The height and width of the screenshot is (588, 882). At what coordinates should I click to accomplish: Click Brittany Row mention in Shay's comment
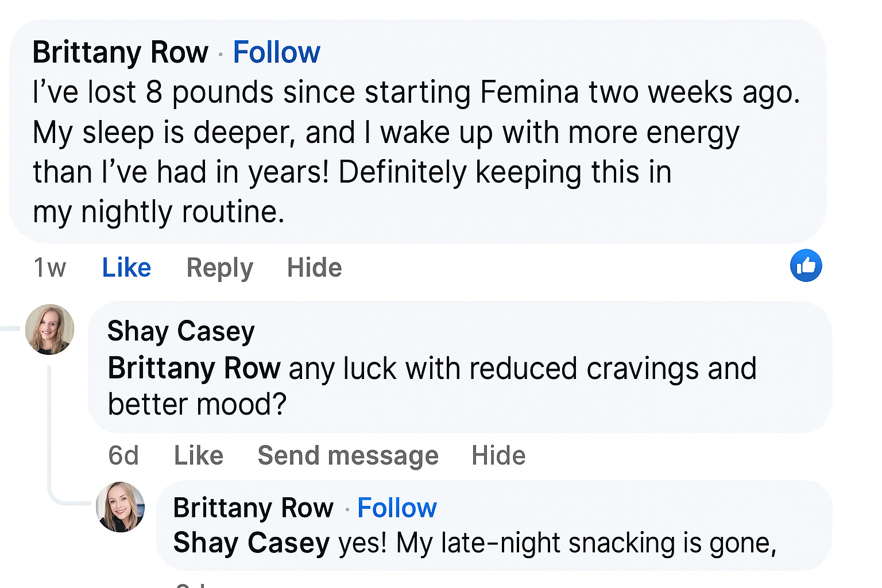(x=194, y=368)
